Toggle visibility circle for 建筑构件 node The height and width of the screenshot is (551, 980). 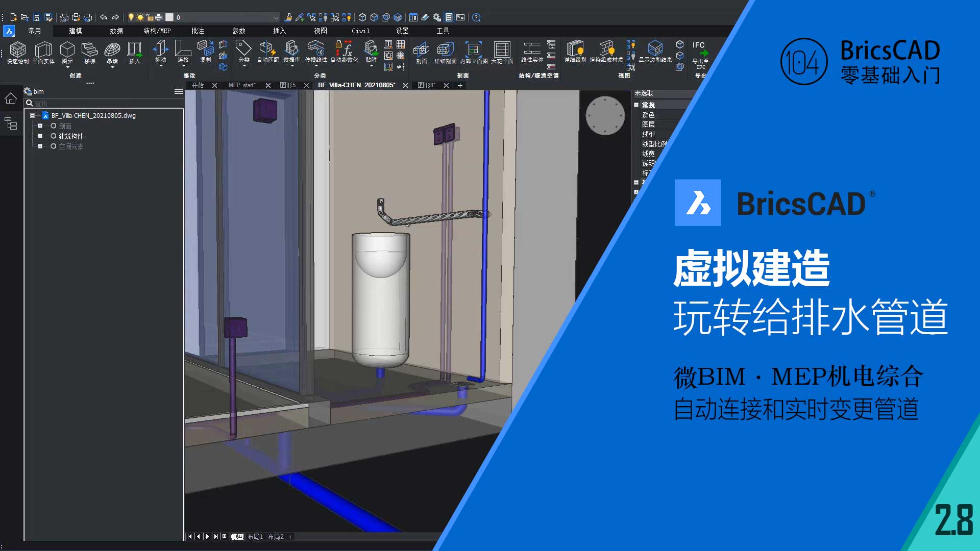click(x=53, y=136)
